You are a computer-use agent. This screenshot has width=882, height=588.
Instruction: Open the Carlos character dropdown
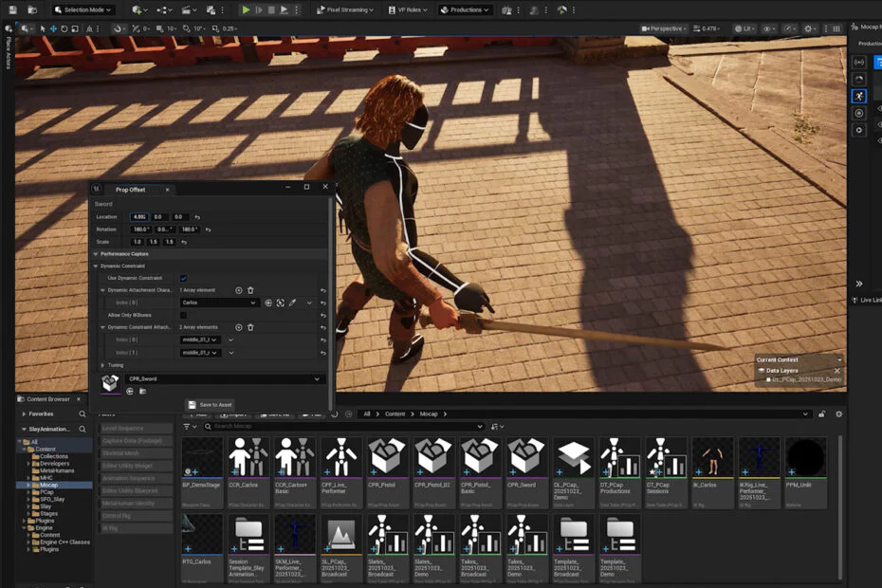pyautogui.click(x=218, y=303)
